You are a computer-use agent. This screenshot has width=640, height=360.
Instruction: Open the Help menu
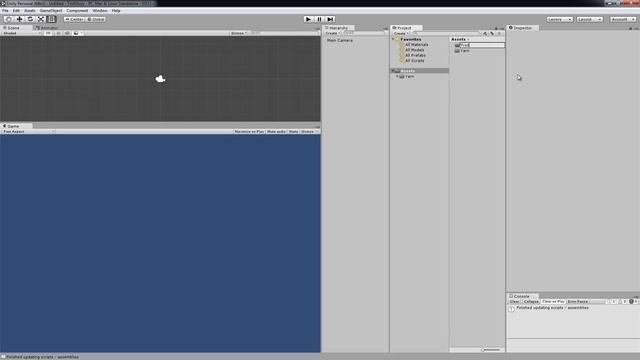point(116,11)
